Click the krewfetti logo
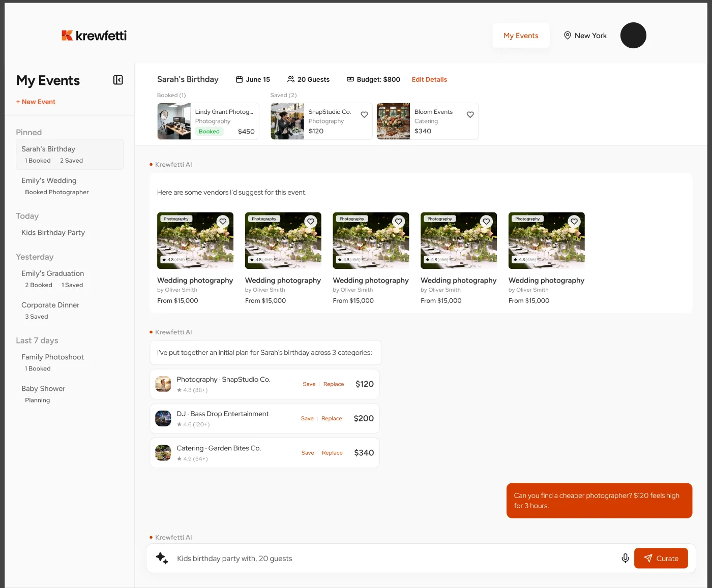 click(x=94, y=36)
